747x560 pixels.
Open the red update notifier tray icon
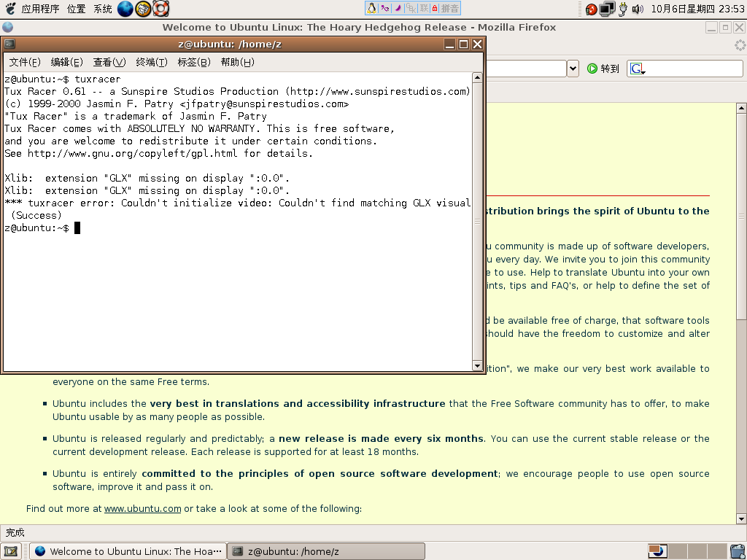tap(591, 9)
